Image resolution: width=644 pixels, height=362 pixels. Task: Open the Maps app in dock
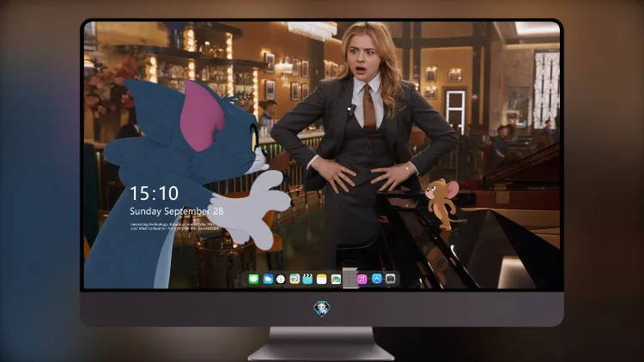point(295,280)
